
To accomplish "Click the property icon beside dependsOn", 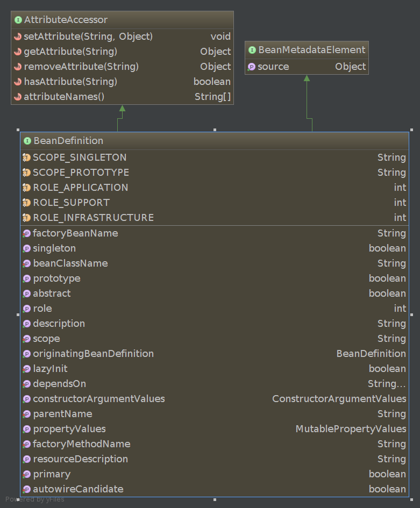I will 26,384.
